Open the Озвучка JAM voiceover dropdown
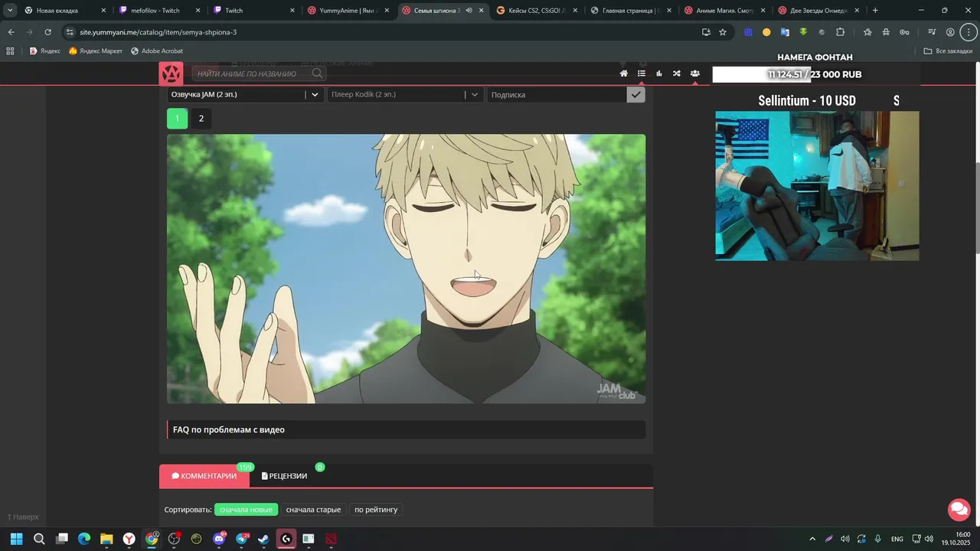Screen dimensions: 980x551 pyautogui.click(x=245, y=94)
